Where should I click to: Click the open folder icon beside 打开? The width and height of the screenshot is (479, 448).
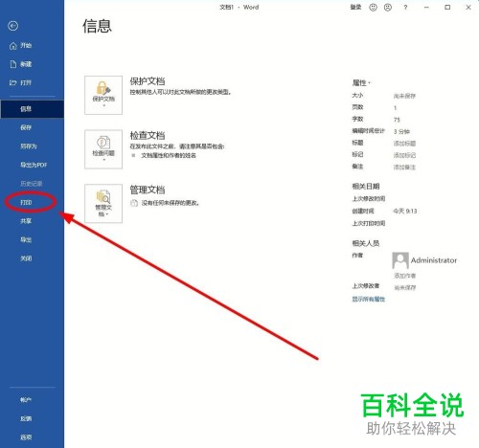[13, 83]
